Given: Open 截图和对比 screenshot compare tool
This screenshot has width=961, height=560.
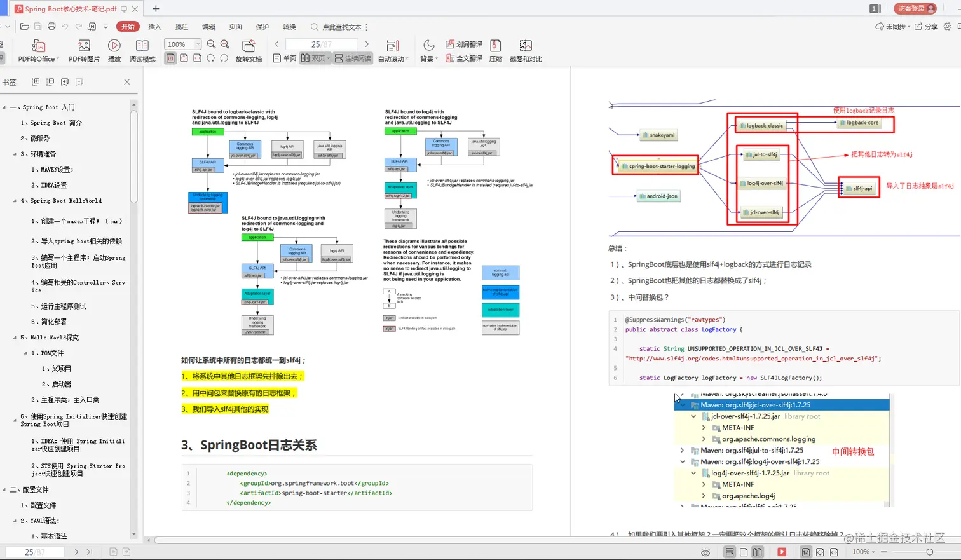Looking at the screenshot, I should click(x=526, y=51).
